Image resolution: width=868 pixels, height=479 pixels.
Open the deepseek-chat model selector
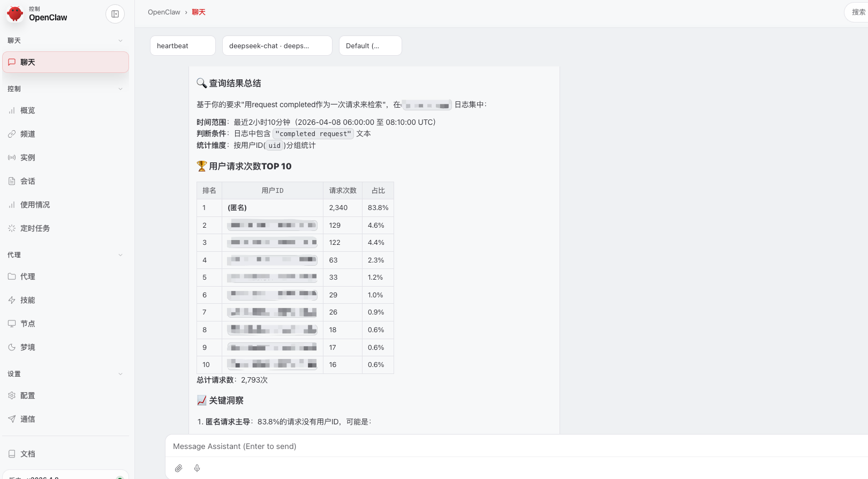[277, 46]
